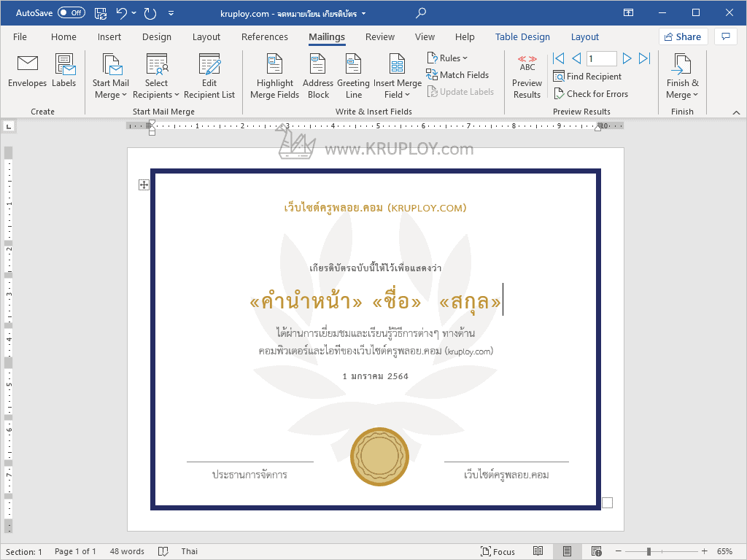Screen dimensions: 747x560
Task: Collapse the ribbon
Action: tap(736, 112)
